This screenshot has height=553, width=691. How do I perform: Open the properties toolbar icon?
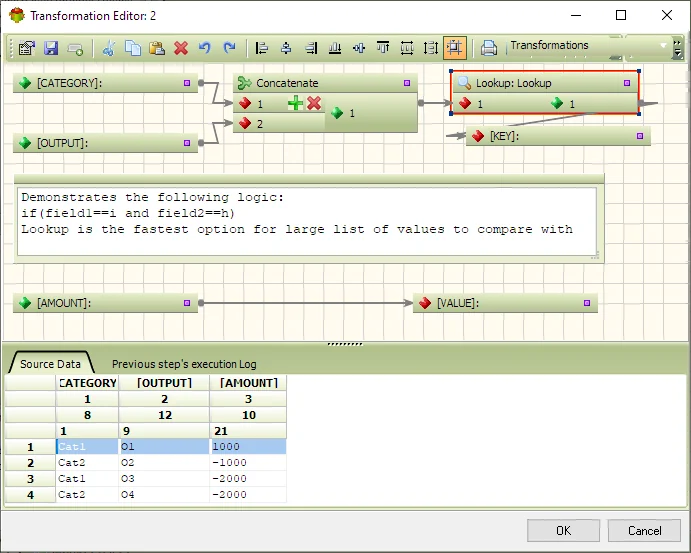pos(27,48)
